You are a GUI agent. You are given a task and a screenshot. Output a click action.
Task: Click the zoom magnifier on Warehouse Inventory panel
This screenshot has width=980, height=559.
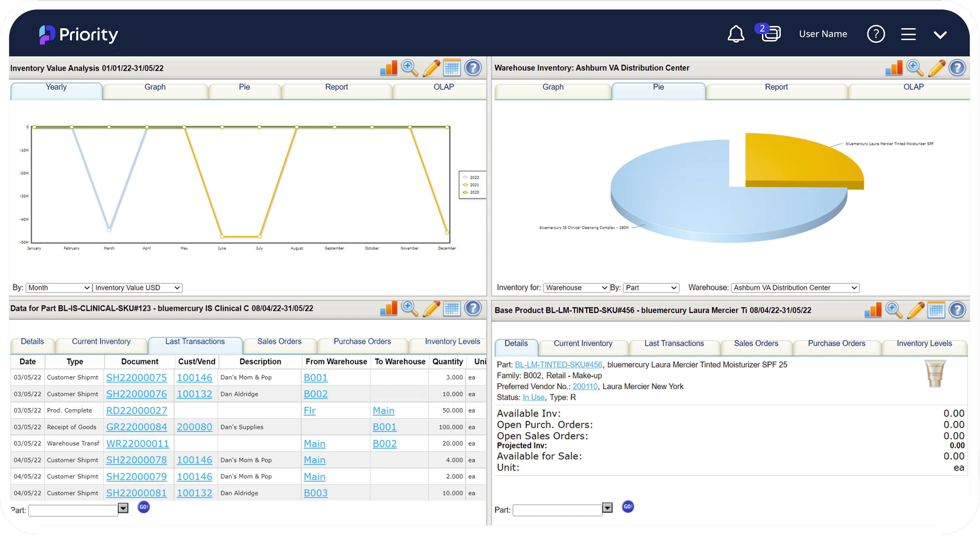click(x=914, y=68)
